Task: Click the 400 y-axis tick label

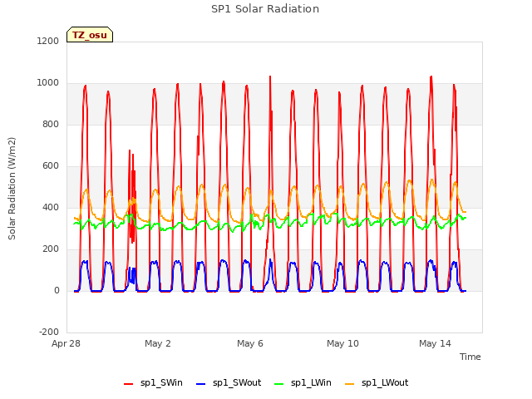Action: coord(51,207)
